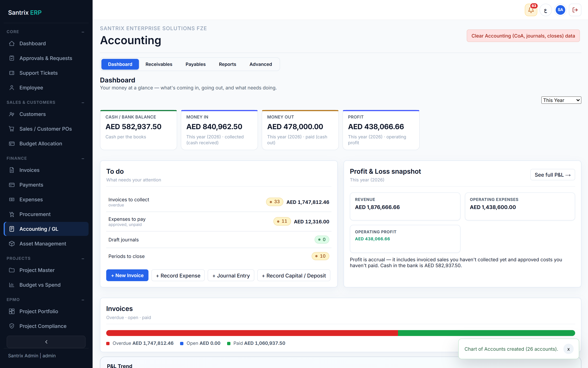Screen dimensions: 588x368
Task: Open the Expenses to pay row
Action: 219,222
